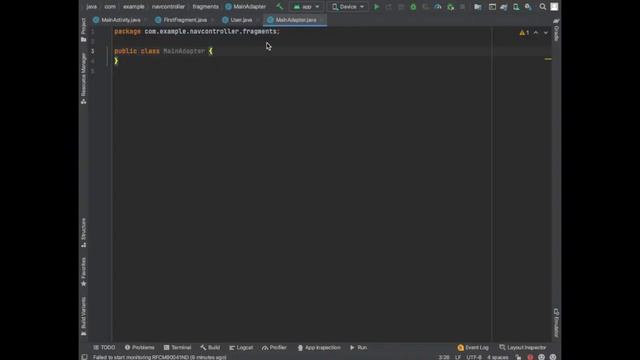Click the Debug app bug icon

[x=413, y=7]
